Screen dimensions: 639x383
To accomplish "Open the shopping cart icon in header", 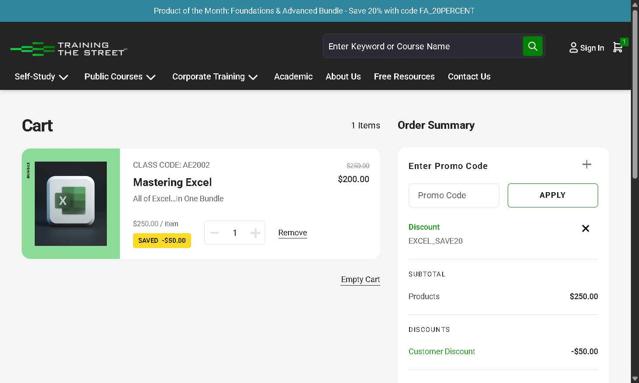I will (x=617, y=47).
